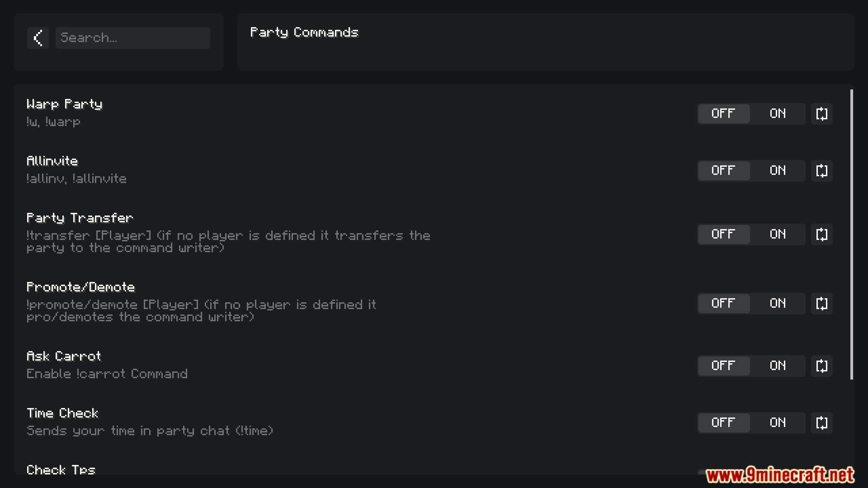The width and height of the screenshot is (868, 488).
Task: Click the Search input field
Action: [x=132, y=38]
